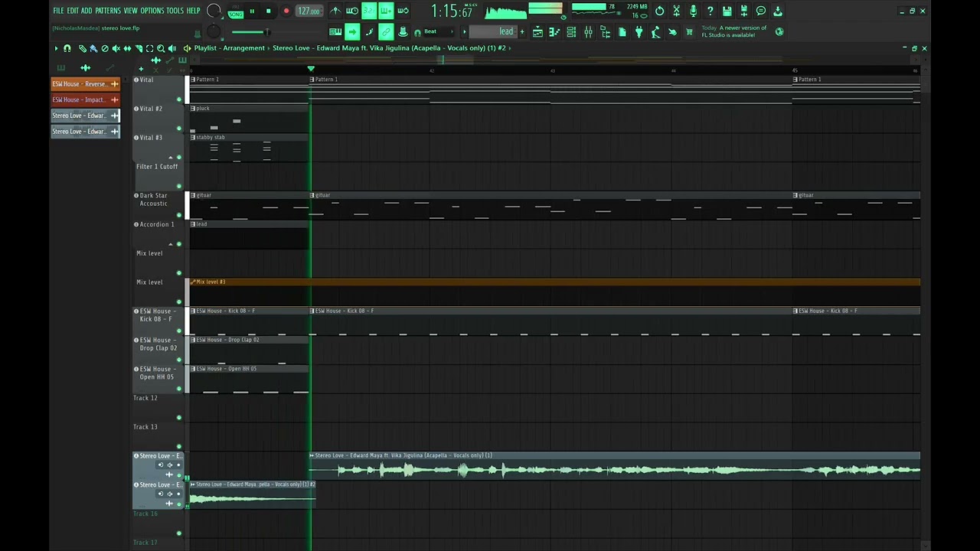This screenshot has width=980, height=551.
Task: Toggle loop recording icon
Action: 403,11
